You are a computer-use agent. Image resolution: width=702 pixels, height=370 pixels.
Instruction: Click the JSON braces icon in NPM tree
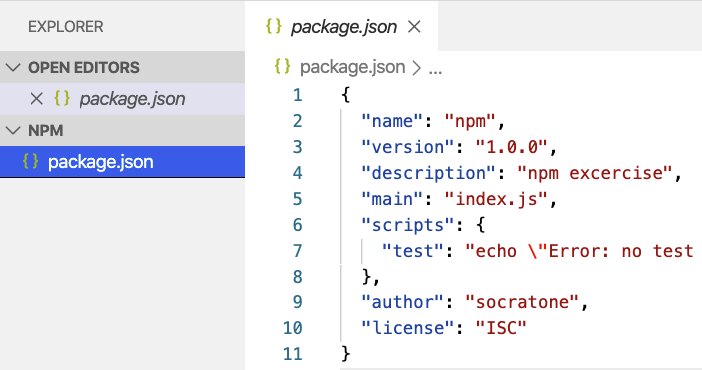click(x=30, y=161)
